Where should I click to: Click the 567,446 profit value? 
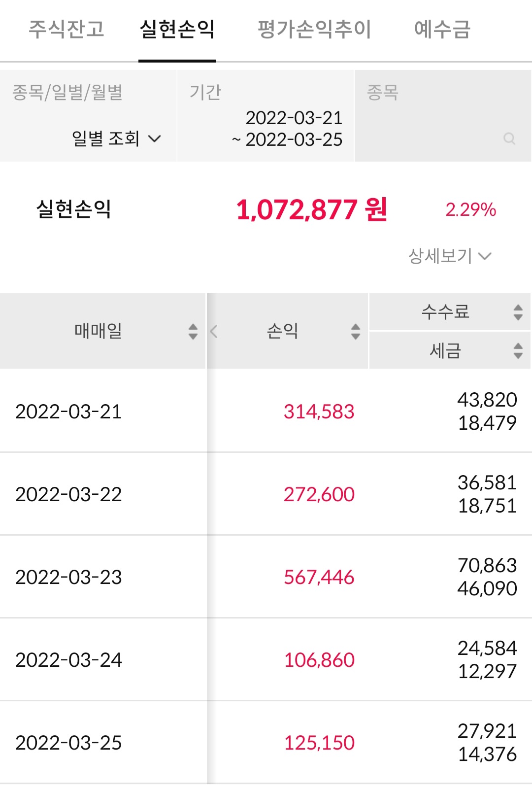pos(319,577)
